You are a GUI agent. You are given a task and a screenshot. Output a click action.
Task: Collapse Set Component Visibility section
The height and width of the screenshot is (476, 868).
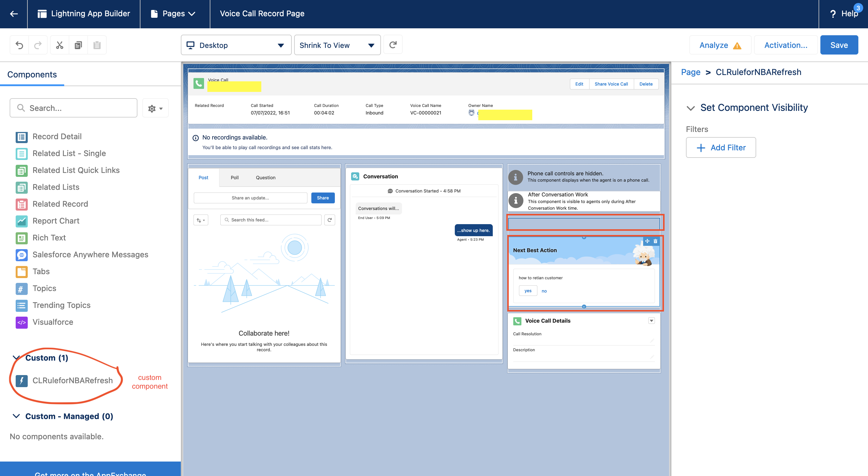tap(690, 108)
